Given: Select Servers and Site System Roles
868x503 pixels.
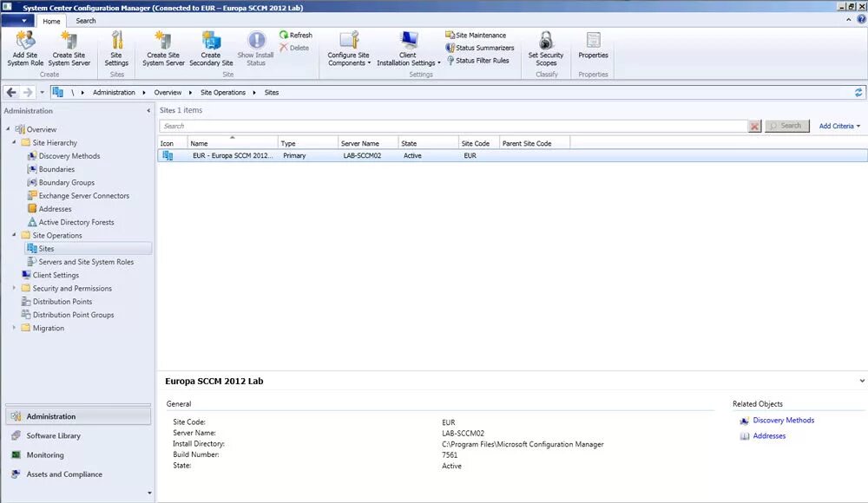Looking at the screenshot, I should click(x=86, y=262).
